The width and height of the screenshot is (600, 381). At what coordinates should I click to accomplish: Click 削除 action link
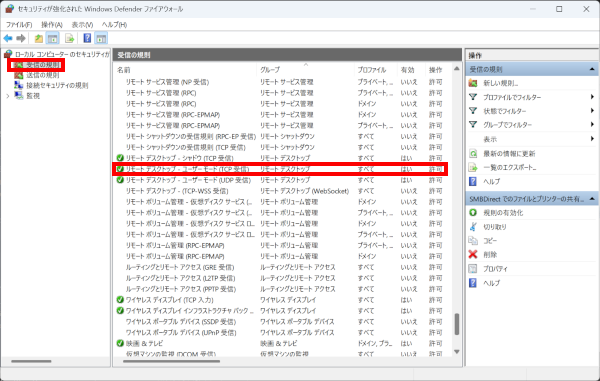click(x=490, y=254)
